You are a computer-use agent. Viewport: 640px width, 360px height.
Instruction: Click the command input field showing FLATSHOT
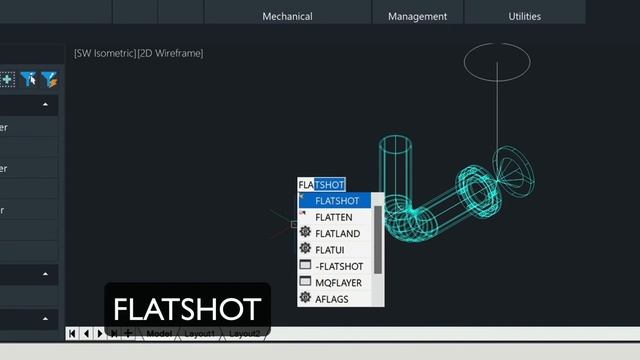[x=322, y=185]
